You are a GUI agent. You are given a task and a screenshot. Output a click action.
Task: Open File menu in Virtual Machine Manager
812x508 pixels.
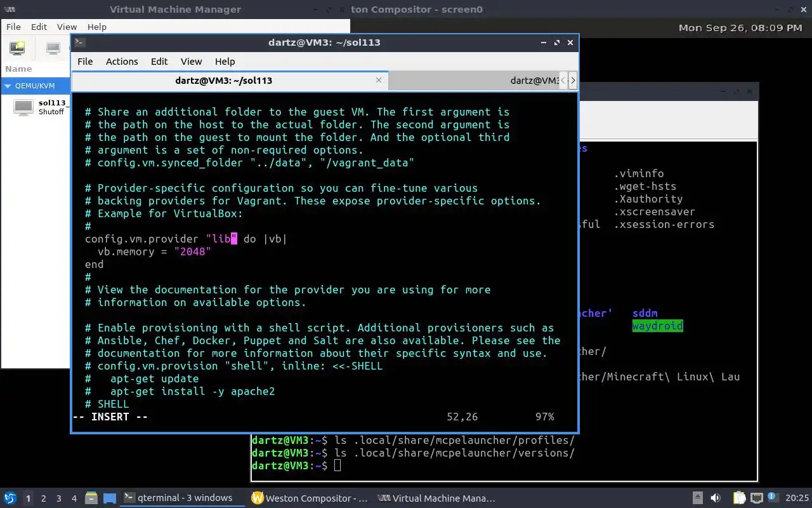[13, 27]
